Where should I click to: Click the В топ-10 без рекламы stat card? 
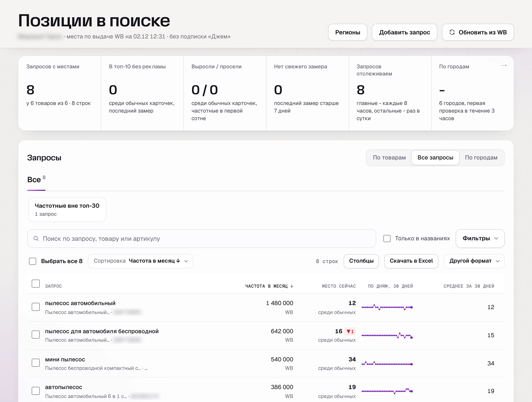tap(142, 93)
